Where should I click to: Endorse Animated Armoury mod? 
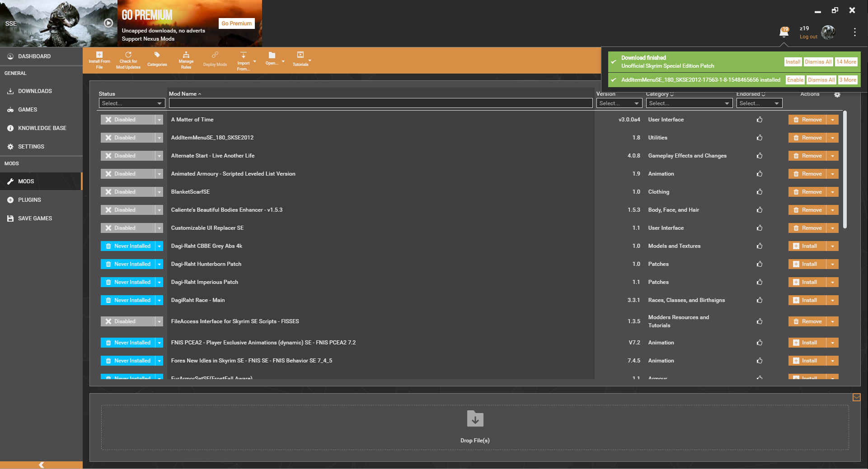[760, 174]
